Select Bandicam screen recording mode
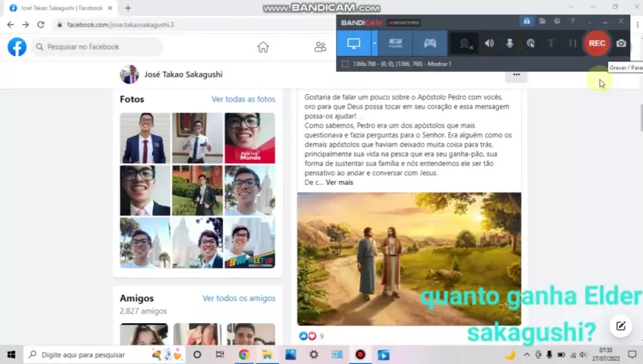643x364 pixels. coord(353,43)
